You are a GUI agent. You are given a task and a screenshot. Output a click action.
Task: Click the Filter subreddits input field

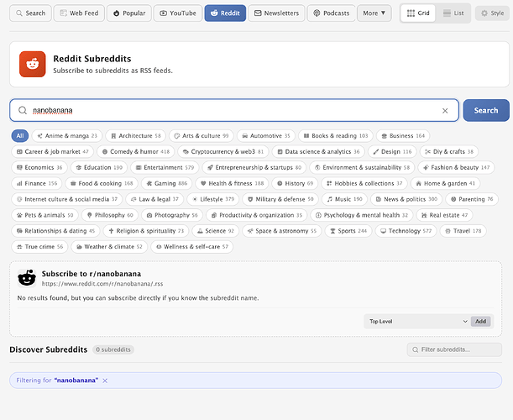454,349
